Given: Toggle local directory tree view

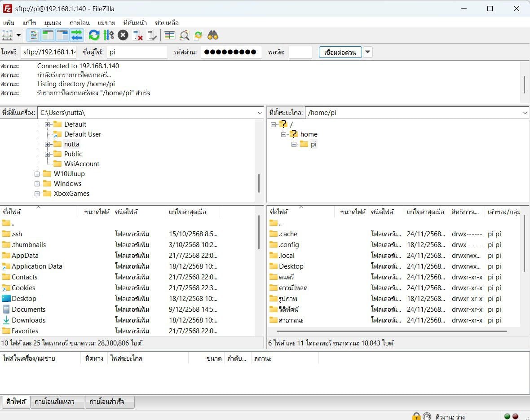Looking at the screenshot, I should point(48,35).
